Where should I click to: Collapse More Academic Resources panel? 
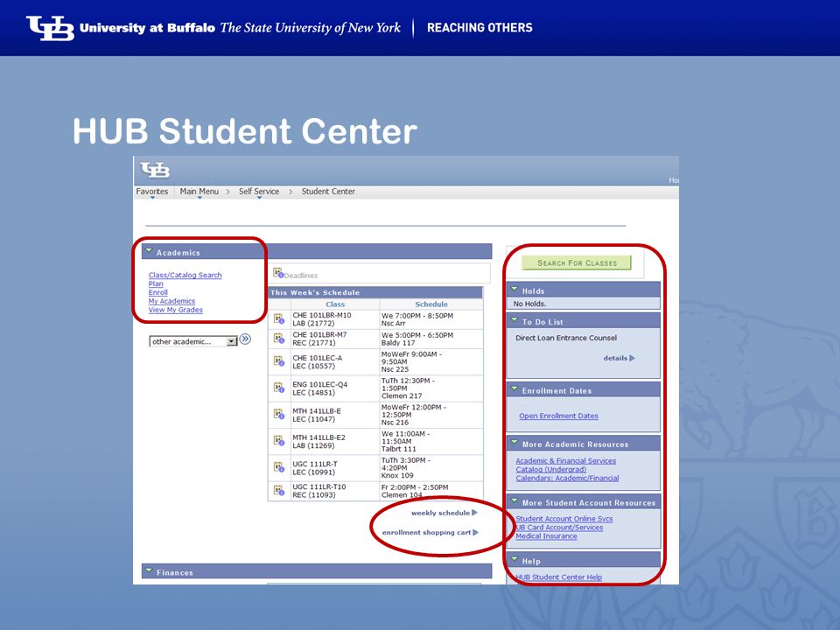click(x=514, y=443)
